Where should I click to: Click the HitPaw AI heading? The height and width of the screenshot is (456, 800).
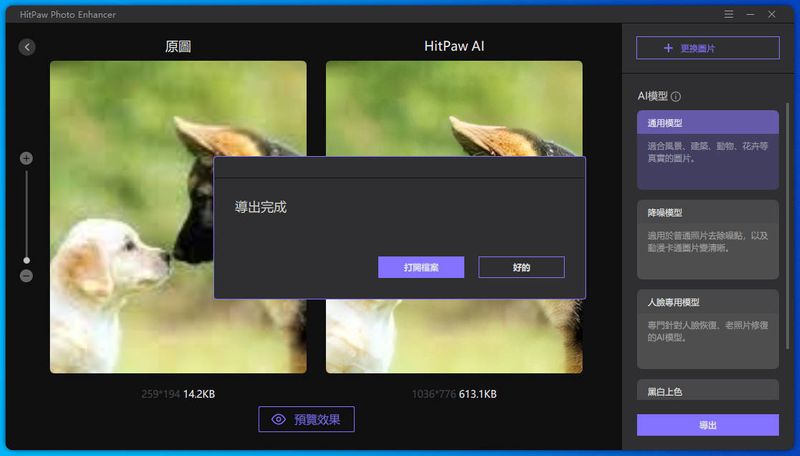tap(454, 46)
